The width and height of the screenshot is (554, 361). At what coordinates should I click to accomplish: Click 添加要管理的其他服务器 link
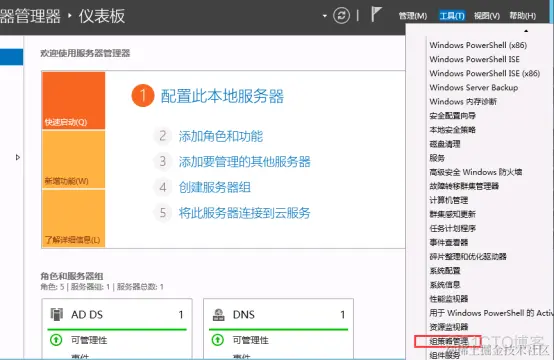tap(244, 162)
